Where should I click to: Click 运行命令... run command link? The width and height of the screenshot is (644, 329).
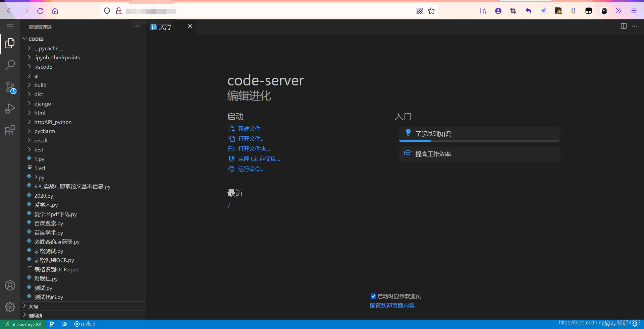coord(251,169)
